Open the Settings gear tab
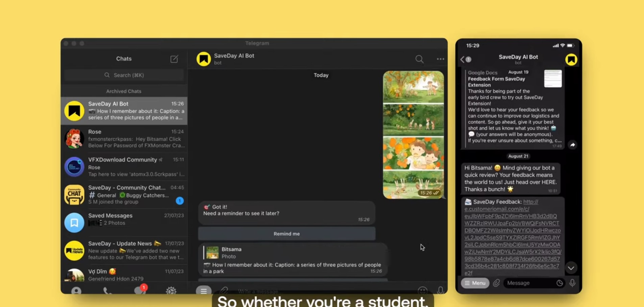The height and width of the screenshot is (307, 644). (171, 290)
